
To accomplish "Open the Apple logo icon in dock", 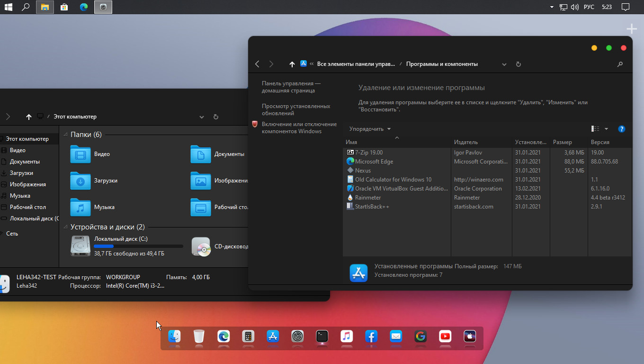I will click(470, 337).
